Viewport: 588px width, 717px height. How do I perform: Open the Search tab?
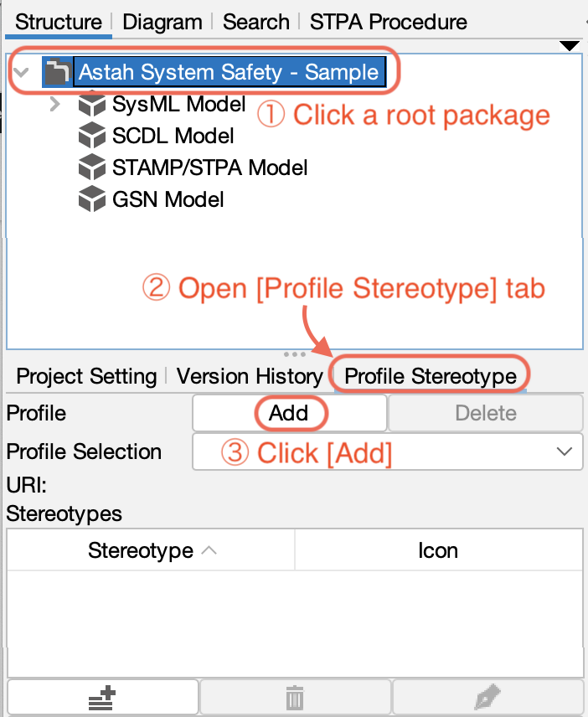[x=256, y=22]
